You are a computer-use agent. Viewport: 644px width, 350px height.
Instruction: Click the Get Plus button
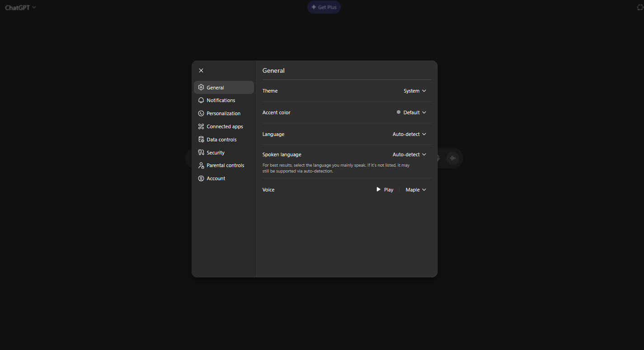tap(324, 7)
